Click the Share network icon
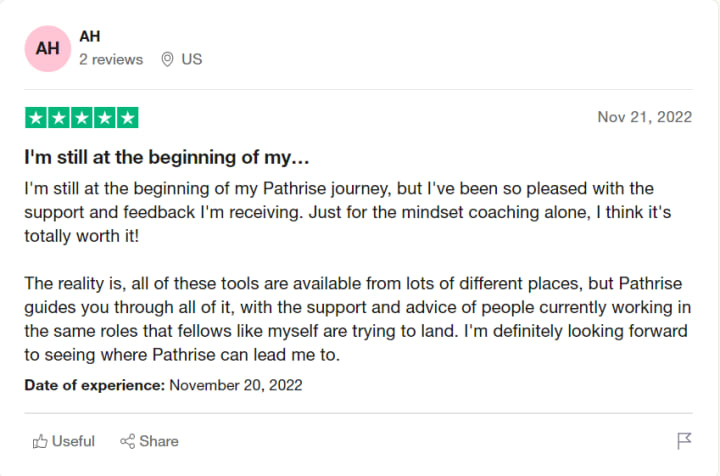Viewport: 720px width, 476px height. click(127, 441)
